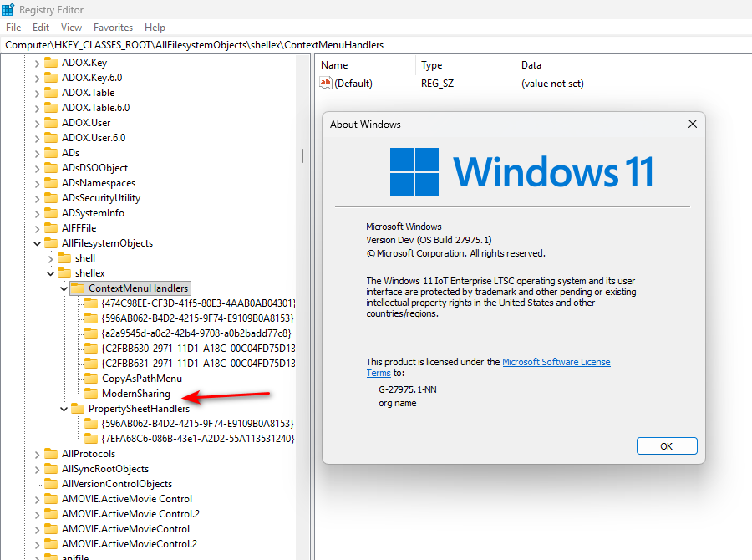This screenshot has width=752, height=560.
Task: Expand the AIFFFile key
Action: pos(37,228)
